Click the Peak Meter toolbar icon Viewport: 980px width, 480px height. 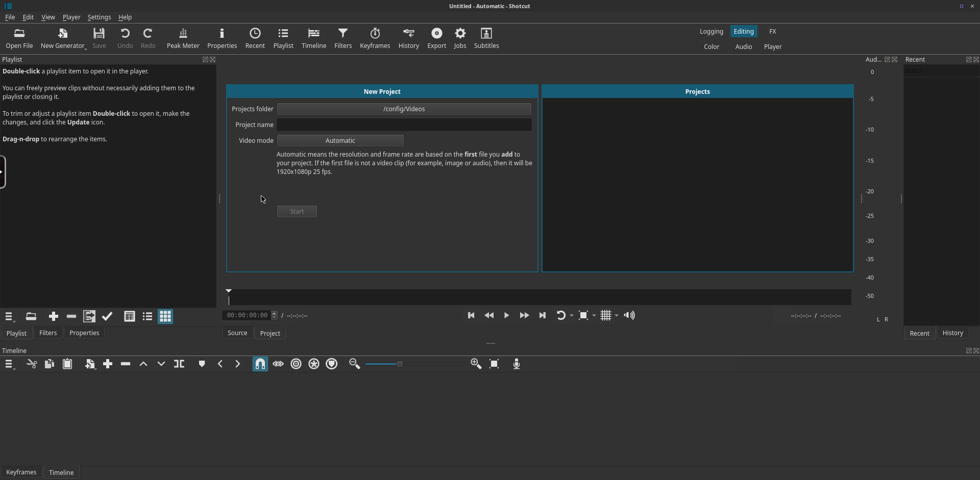point(183,39)
